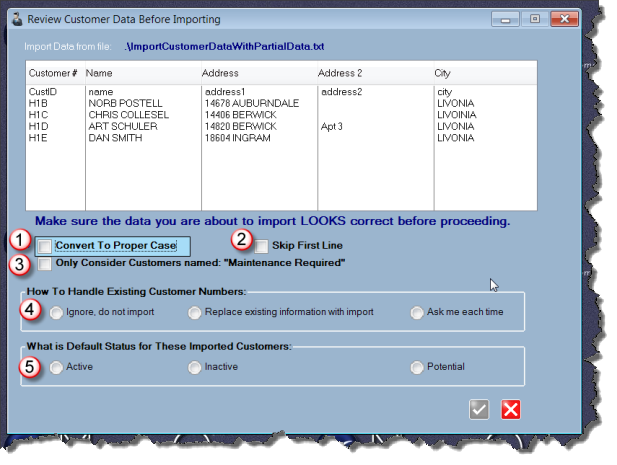617x465 pixels.
Task: Click the address2 cell in first row
Action: [x=342, y=92]
